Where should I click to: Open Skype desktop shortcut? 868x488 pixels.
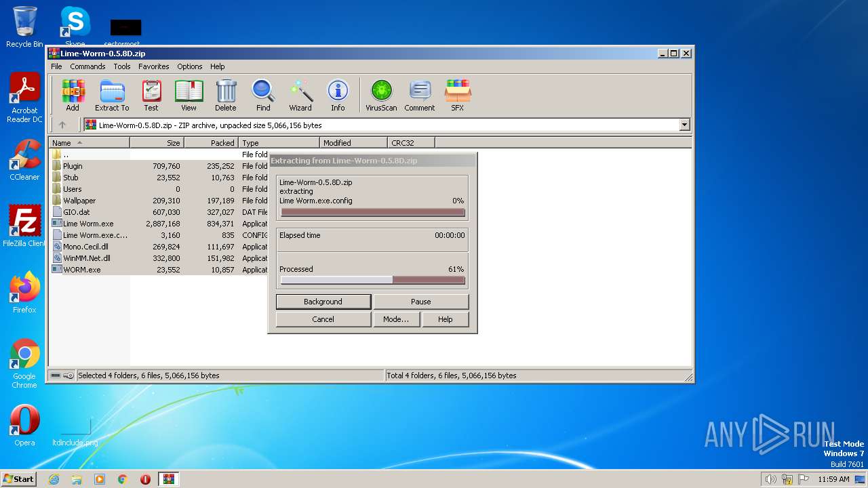pyautogui.click(x=75, y=27)
